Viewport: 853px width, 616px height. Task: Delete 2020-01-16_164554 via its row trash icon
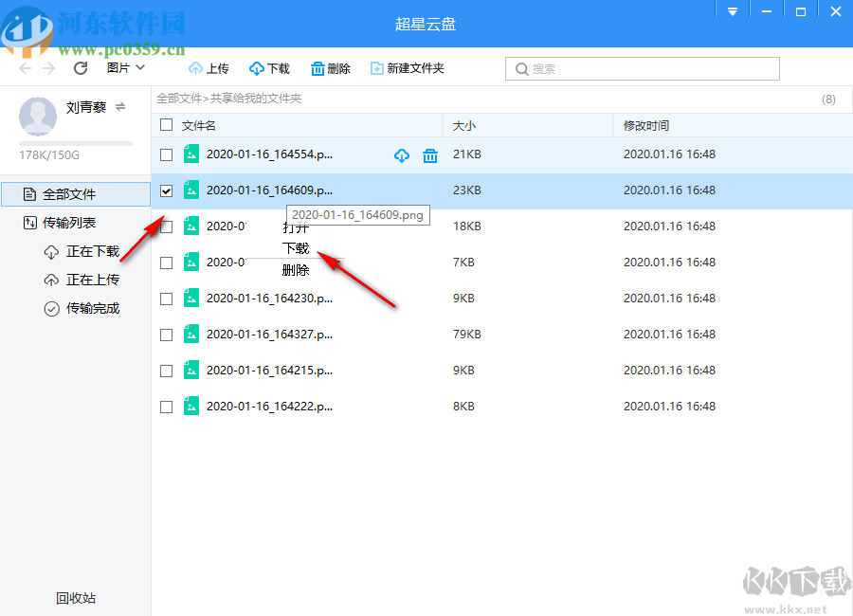point(430,155)
